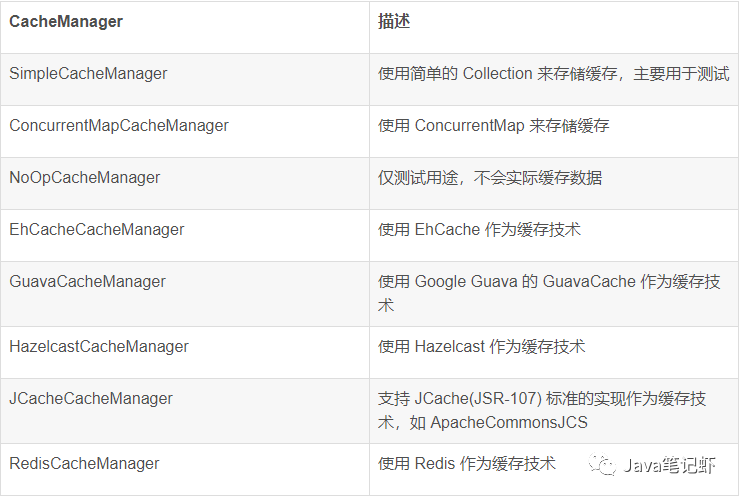Click the EhCache description text
Viewport: 739px width, 497px height.
479,229
